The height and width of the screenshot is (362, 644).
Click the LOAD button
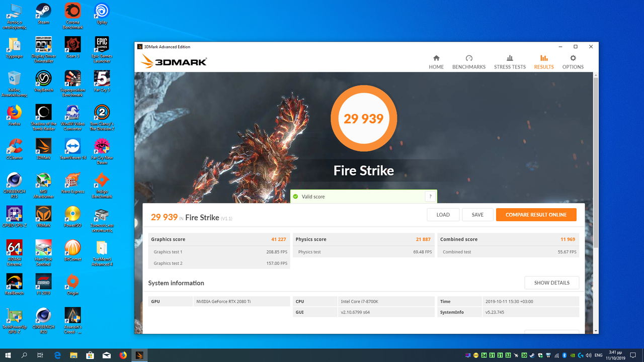click(x=443, y=215)
